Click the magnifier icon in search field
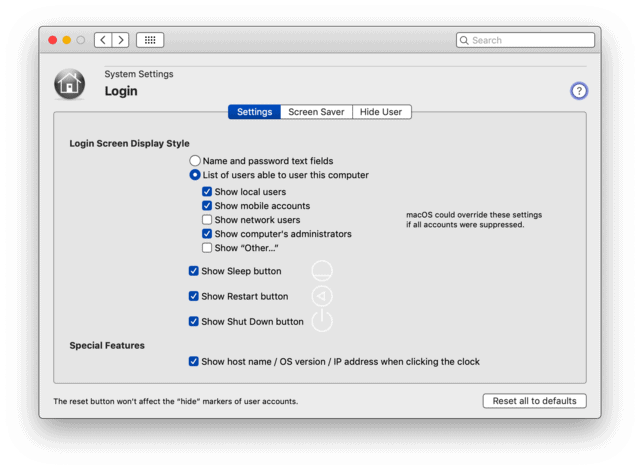The height and width of the screenshot is (470, 640). coord(464,40)
